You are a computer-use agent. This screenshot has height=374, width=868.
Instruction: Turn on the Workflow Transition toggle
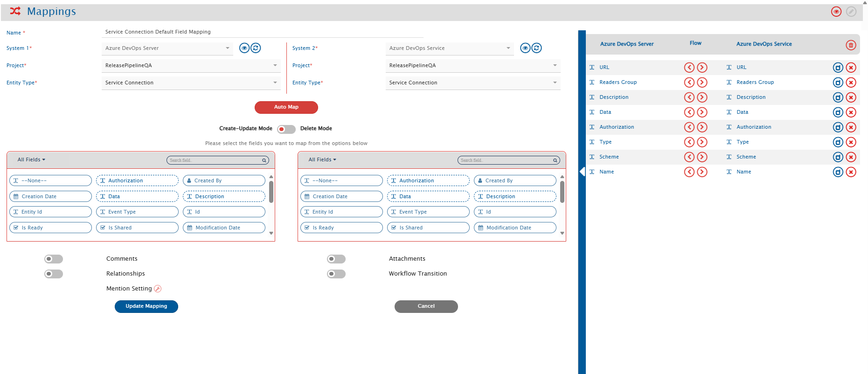click(x=336, y=274)
